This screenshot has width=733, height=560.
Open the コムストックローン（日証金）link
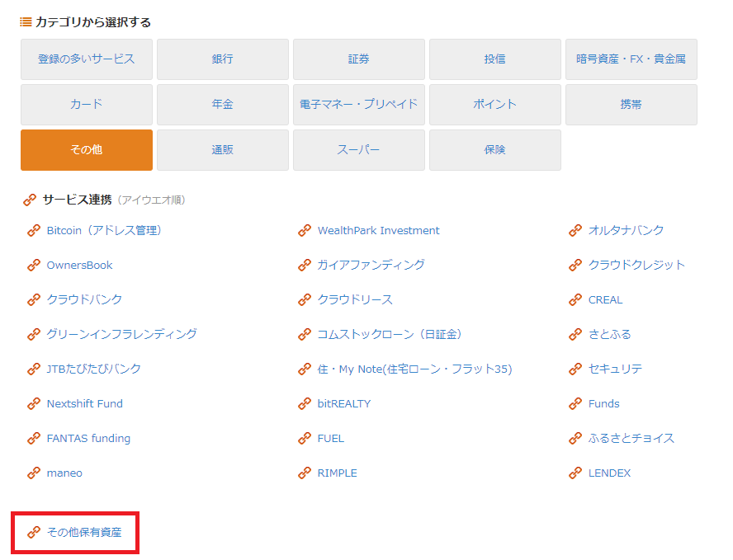pyautogui.click(x=390, y=334)
